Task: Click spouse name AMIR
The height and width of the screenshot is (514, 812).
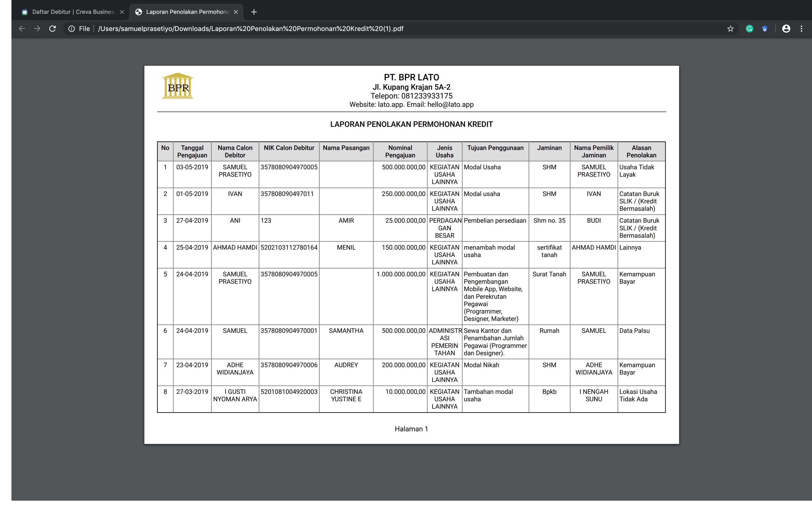Action: (346, 220)
